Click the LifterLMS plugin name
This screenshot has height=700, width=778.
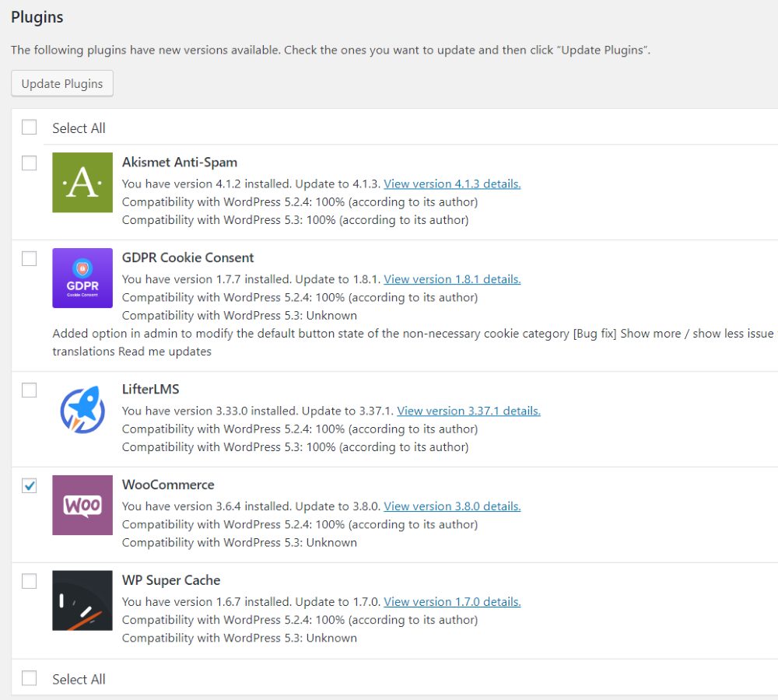click(x=150, y=389)
